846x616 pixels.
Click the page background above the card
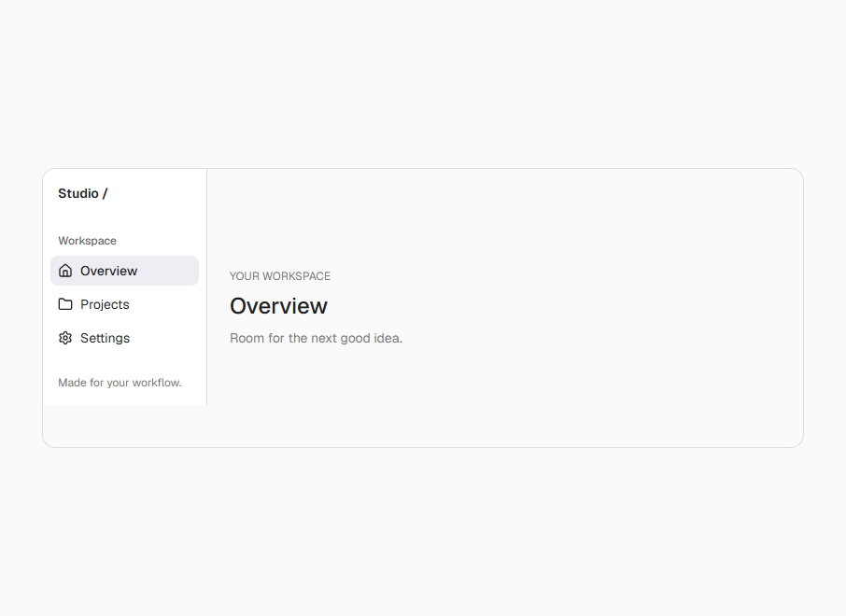pyautogui.click(x=423, y=84)
